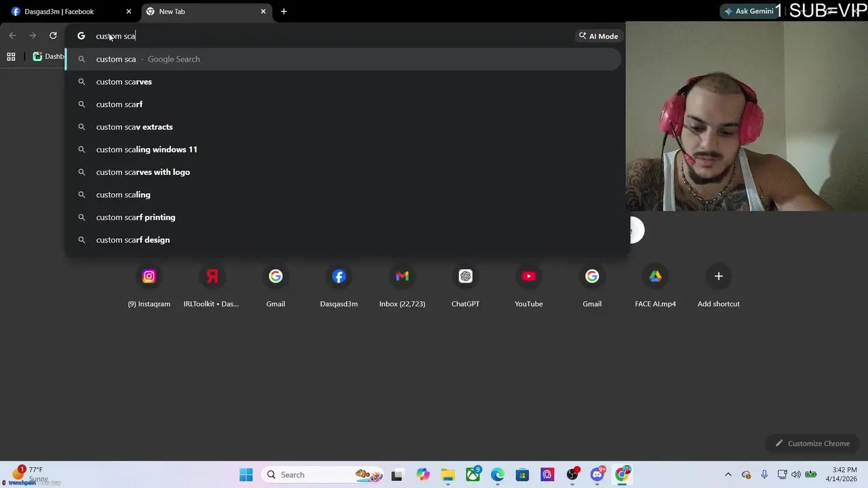The width and height of the screenshot is (868, 488).
Task: Choose the 'custom scarf design' suggestion
Action: pos(344,240)
